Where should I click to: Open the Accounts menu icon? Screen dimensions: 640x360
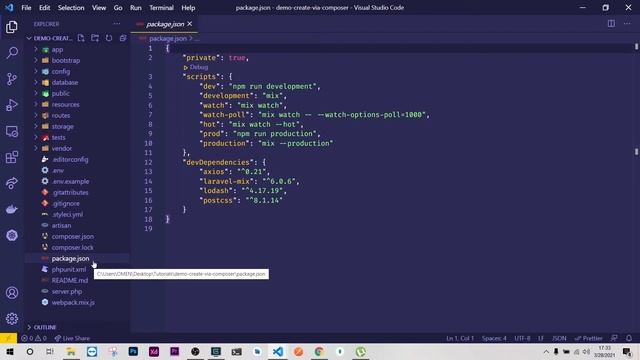coord(12,293)
